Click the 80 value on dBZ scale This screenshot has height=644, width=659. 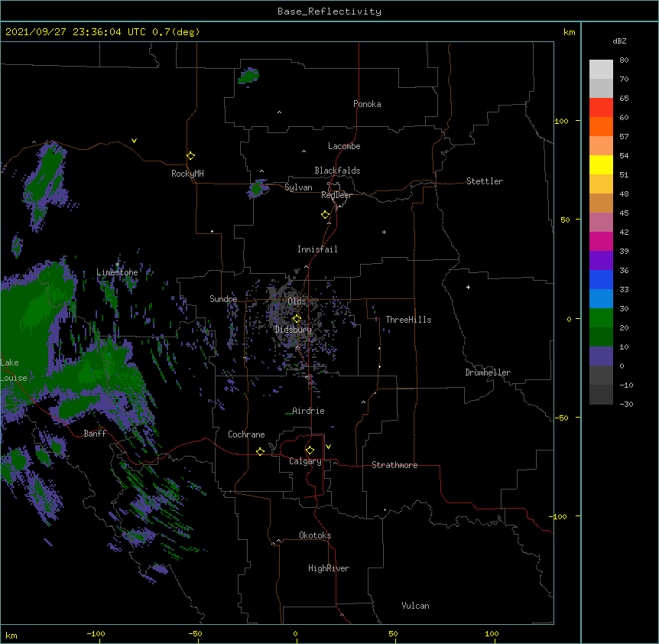tap(624, 60)
